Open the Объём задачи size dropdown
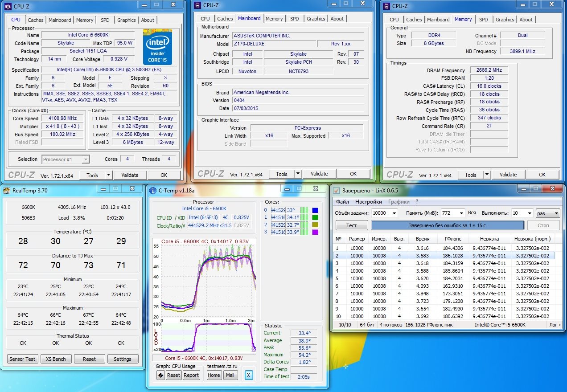This screenshot has height=392, width=567. coord(393,213)
